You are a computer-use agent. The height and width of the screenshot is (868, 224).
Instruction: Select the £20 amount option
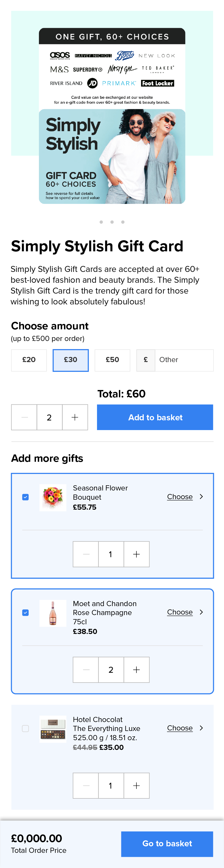29,360
